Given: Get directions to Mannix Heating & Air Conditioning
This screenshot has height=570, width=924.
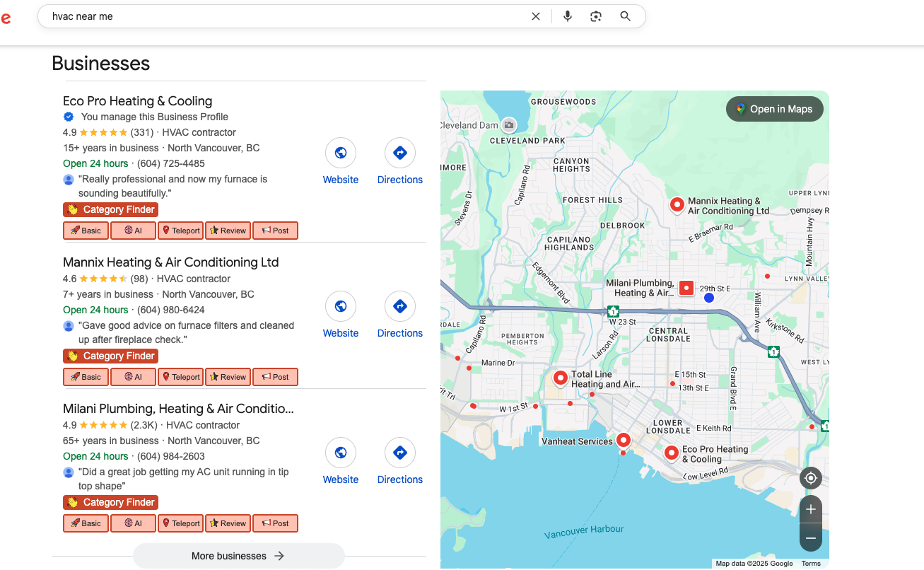Looking at the screenshot, I should [399, 306].
